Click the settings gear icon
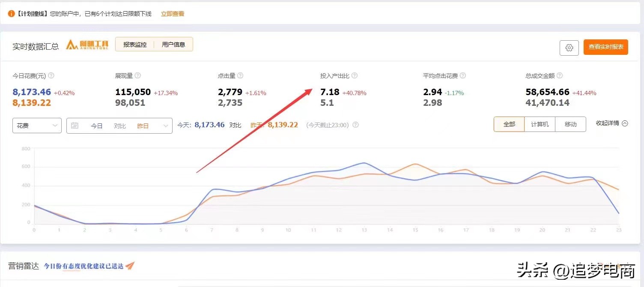The width and height of the screenshot is (644, 287). 569,48
